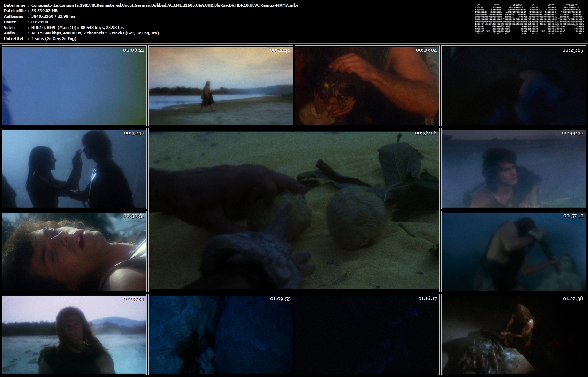Click the Auflösung label
Image resolution: width=588 pixels, height=377 pixels.
(13, 16)
